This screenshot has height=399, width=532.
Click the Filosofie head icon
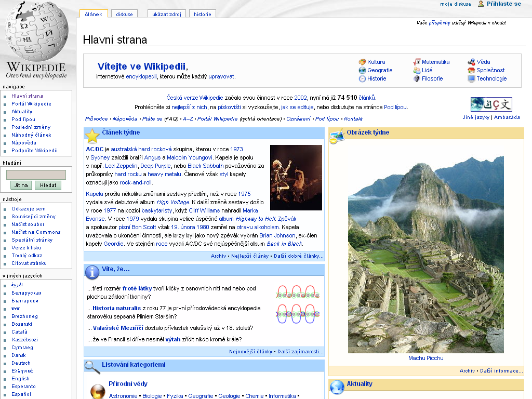[417, 79]
